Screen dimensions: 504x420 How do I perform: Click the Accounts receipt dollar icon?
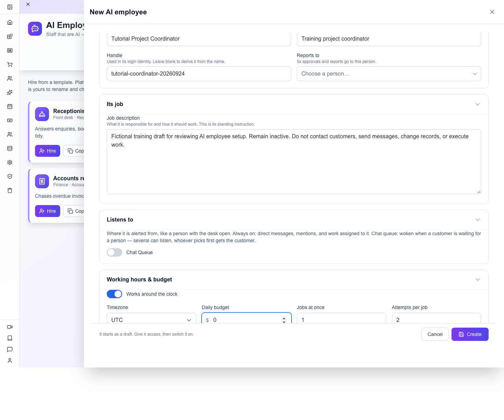click(x=42, y=181)
